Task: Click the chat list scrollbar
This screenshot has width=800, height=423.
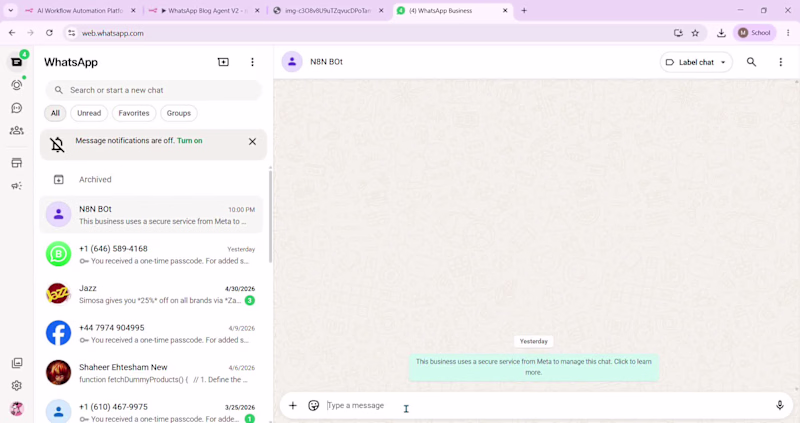Action: 270,217
